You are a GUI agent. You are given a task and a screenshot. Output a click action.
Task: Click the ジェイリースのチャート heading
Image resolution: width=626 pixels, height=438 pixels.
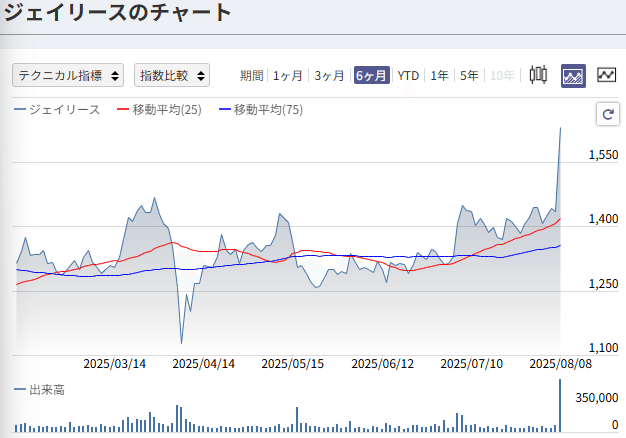[x=118, y=12]
